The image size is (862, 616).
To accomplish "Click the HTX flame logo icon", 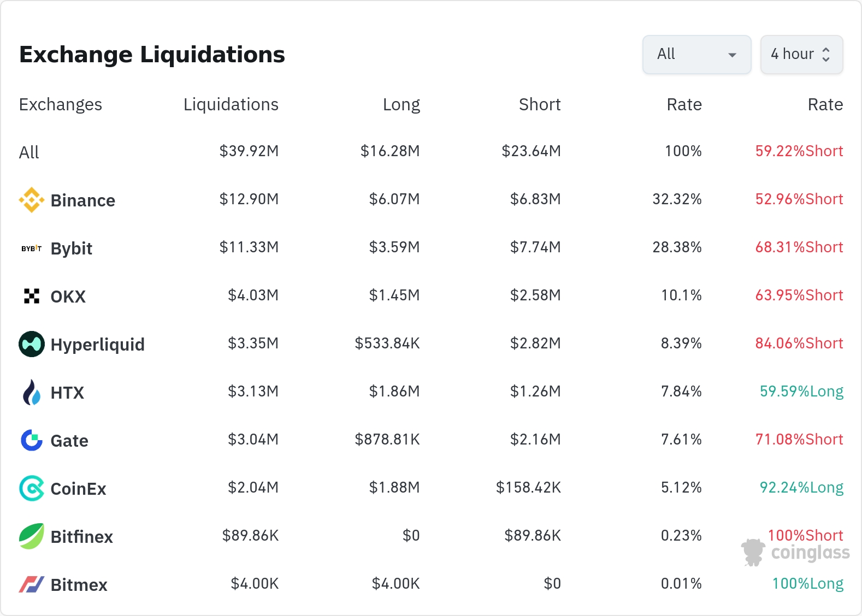I will click(32, 392).
